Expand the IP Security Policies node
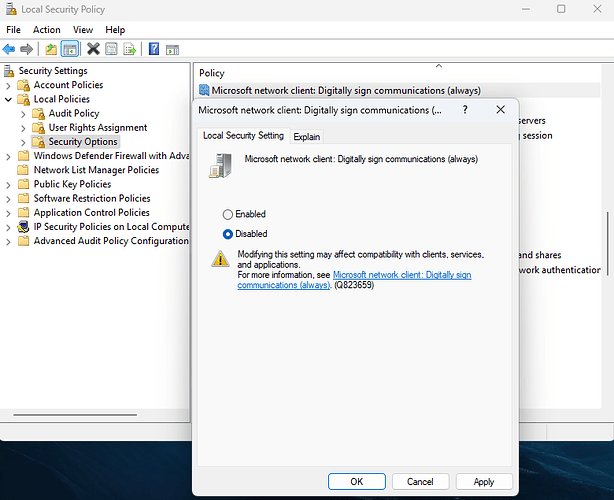This screenshot has height=500, width=614. (x=8, y=227)
